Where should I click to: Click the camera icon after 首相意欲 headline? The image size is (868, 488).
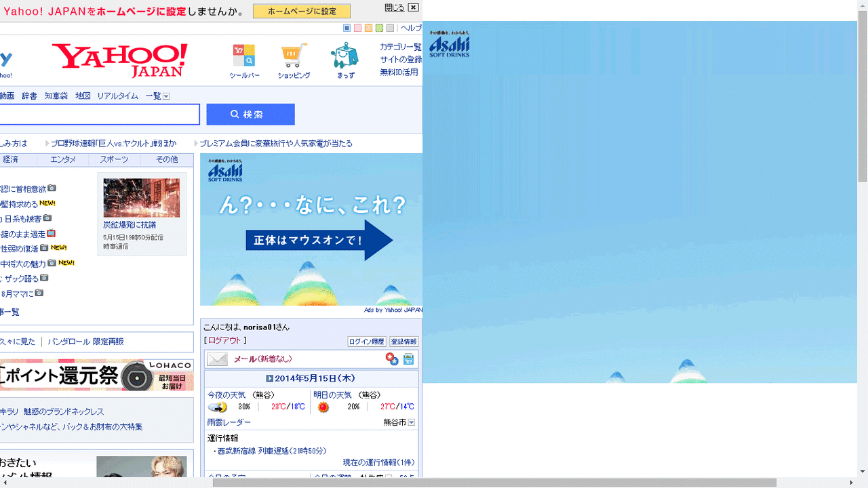pos(52,188)
